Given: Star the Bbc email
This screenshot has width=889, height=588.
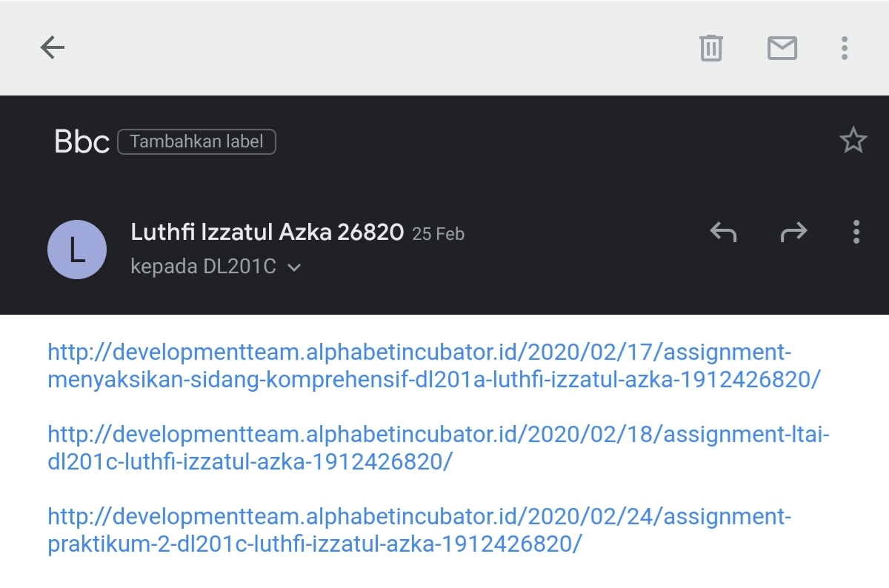Looking at the screenshot, I should pyautogui.click(x=853, y=141).
